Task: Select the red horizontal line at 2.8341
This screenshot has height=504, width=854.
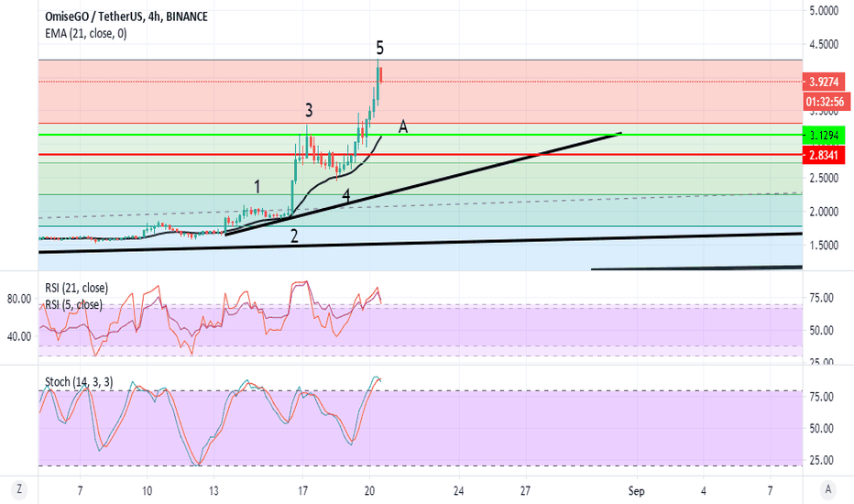Action: click(421, 155)
